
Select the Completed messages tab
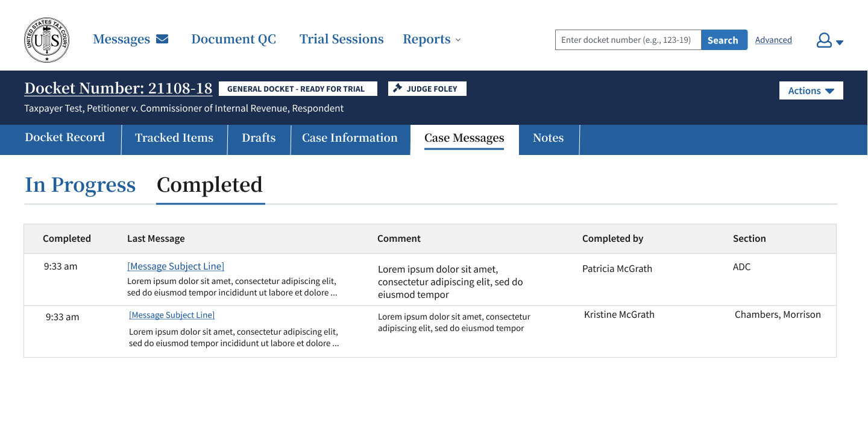tap(210, 185)
